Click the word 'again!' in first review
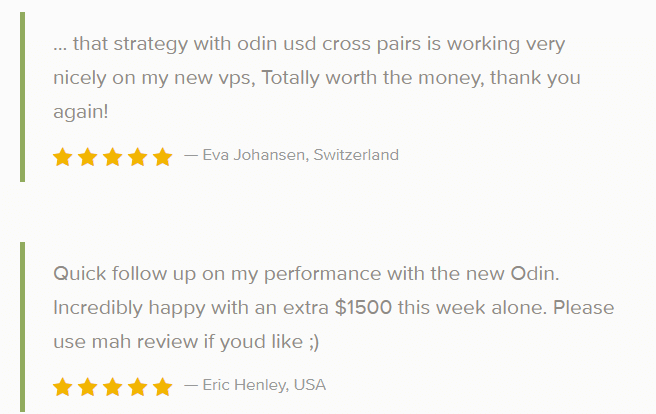 tap(81, 112)
